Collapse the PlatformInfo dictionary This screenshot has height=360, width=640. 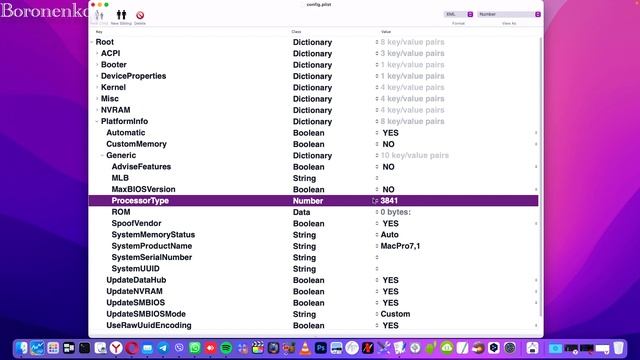point(97,121)
